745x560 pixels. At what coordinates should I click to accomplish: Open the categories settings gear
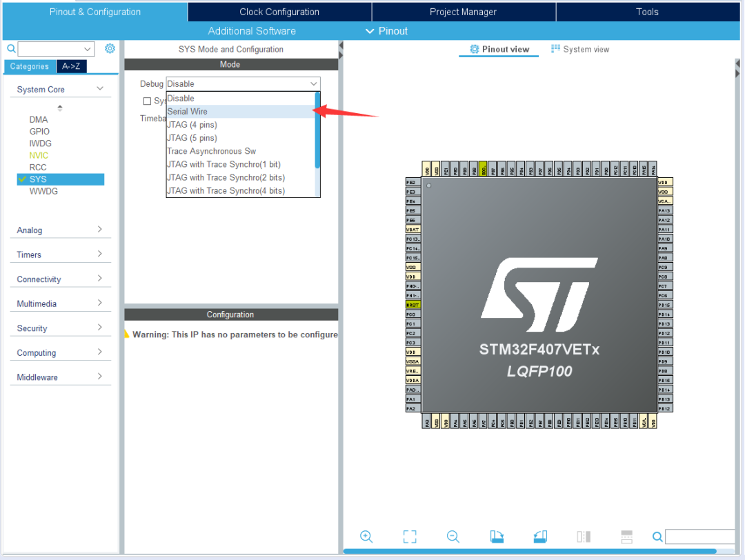click(x=110, y=48)
